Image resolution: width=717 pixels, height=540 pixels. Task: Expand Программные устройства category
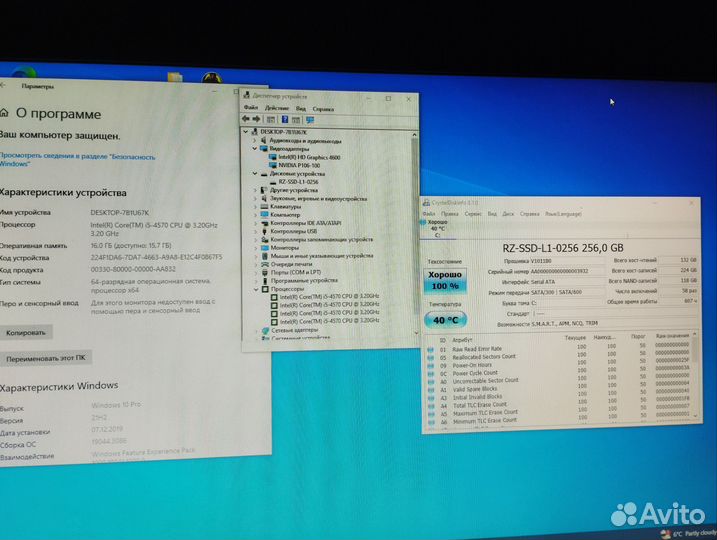(256, 280)
